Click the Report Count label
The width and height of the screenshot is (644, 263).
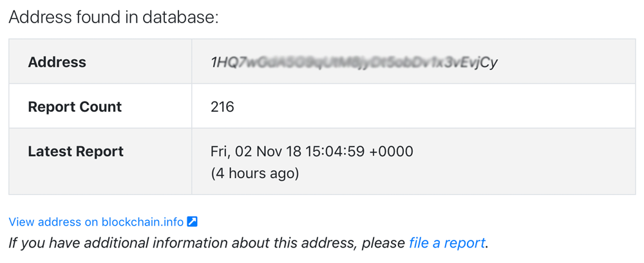[75, 107]
